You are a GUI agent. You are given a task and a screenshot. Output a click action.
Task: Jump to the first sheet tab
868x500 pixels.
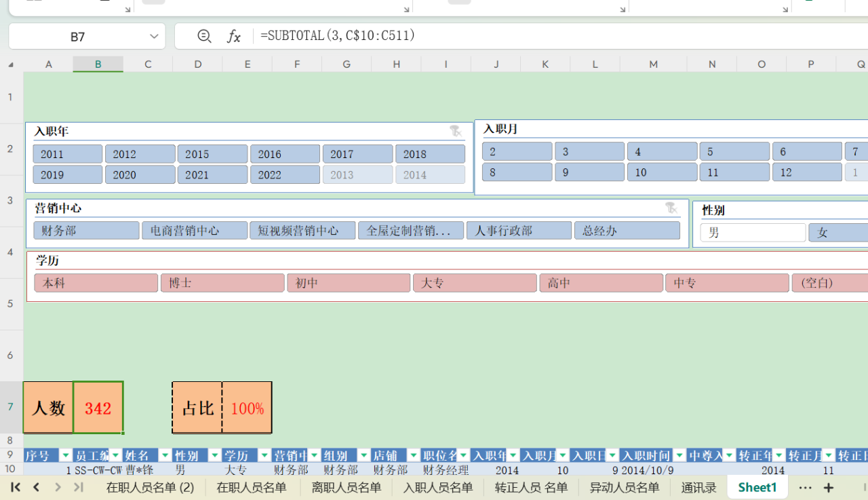(15, 487)
